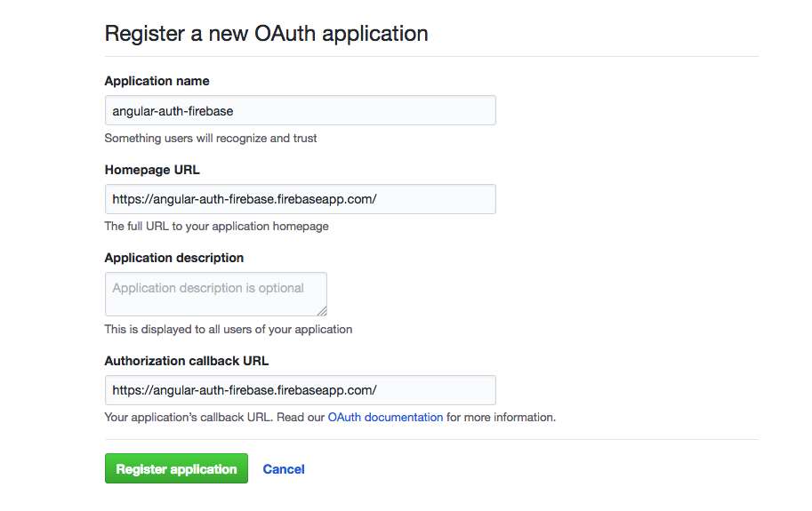Click the Application description label
812x511 pixels.
point(174,258)
